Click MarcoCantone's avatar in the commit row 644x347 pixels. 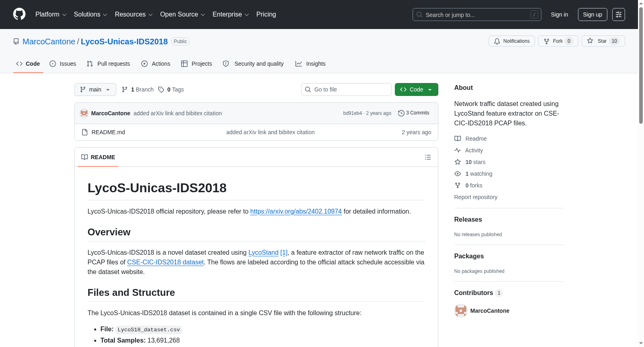pyautogui.click(x=84, y=113)
